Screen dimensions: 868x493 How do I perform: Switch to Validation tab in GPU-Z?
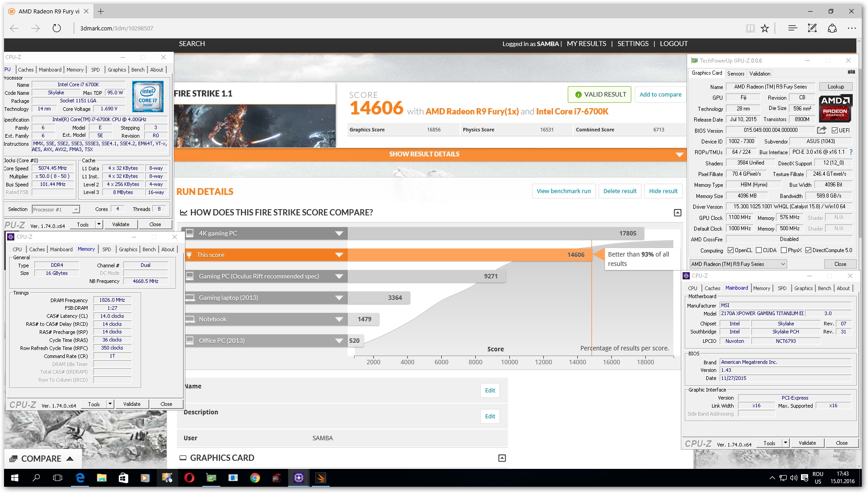pyautogui.click(x=760, y=74)
